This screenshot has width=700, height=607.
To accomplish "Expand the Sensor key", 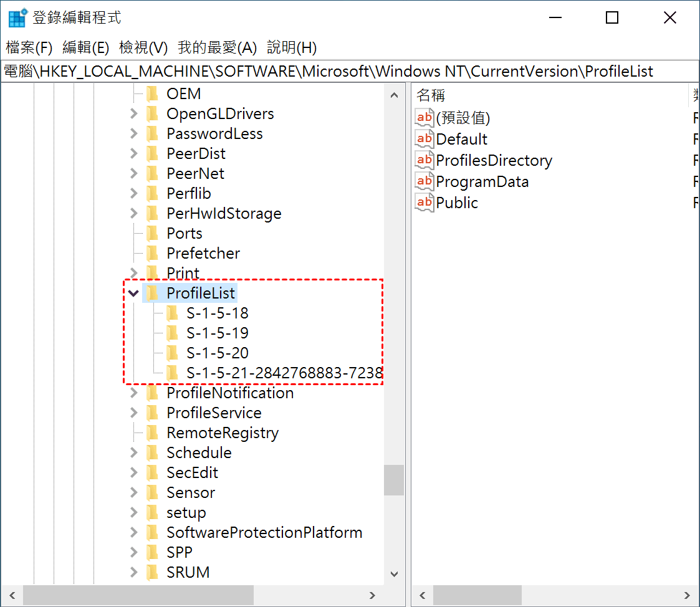I will [133, 492].
